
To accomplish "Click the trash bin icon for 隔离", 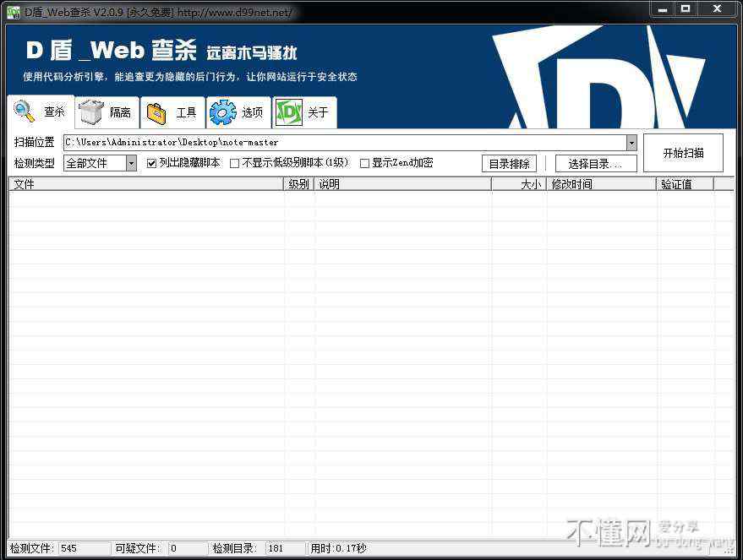I will (91, 111).
